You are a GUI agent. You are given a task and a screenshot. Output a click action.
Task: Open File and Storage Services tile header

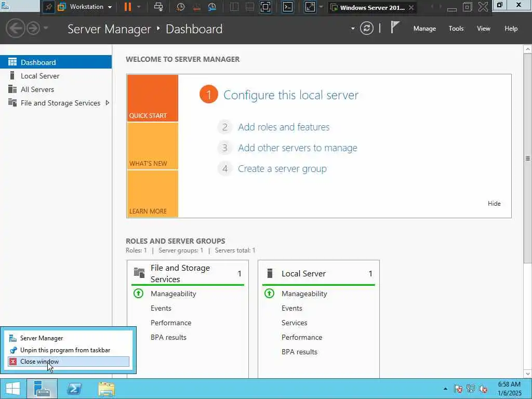(x=188, y=273)
